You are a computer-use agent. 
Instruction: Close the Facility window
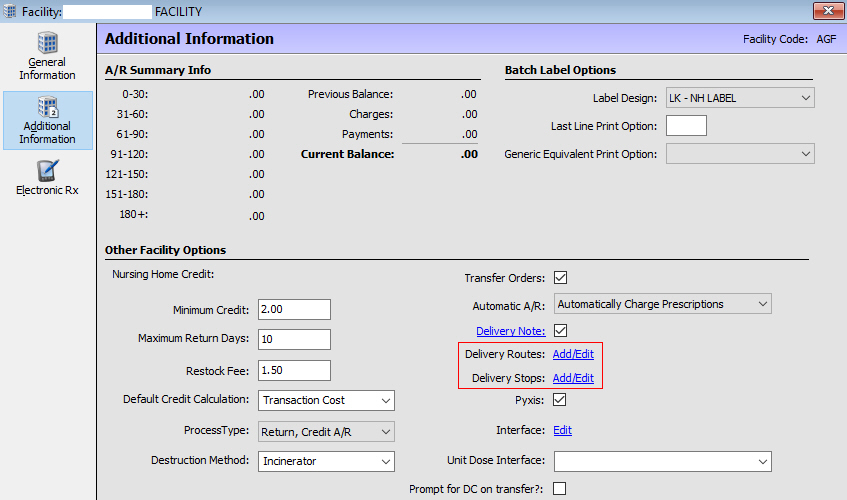tap(828, 10)
